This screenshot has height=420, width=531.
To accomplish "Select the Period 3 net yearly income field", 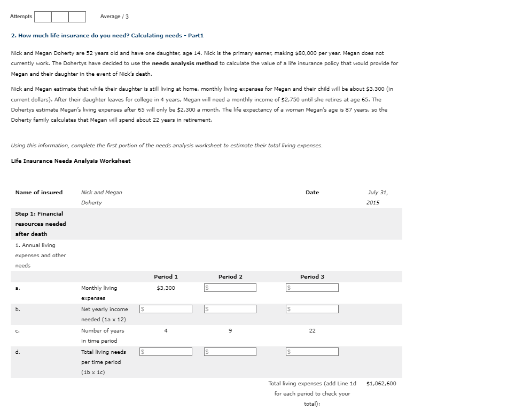I will (312, 308).
